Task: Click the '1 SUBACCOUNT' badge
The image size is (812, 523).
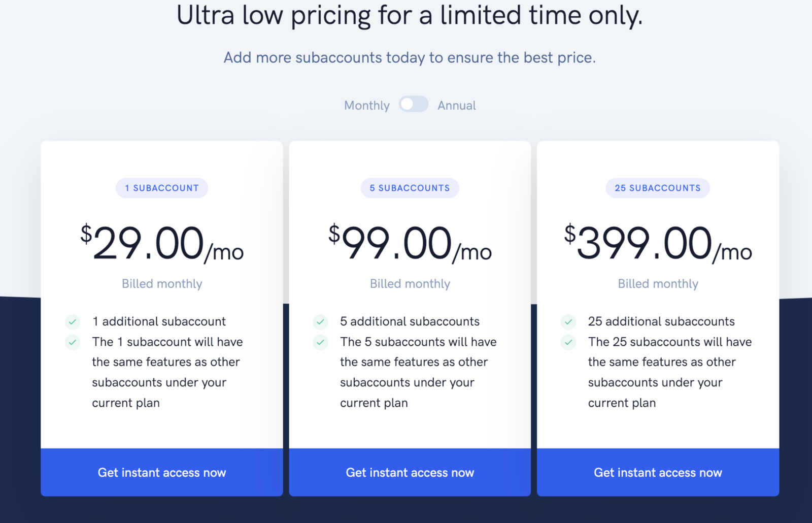Action: tap(162, 188)
